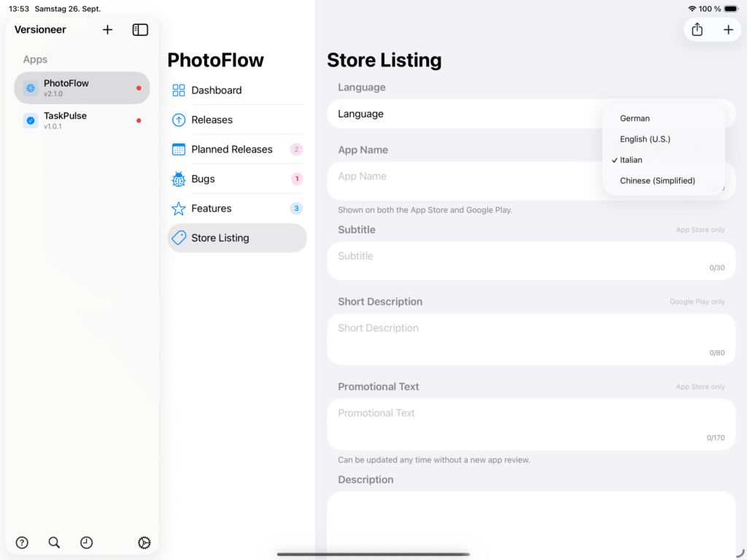Viewport: 747px width, 560px height.
Task: Select English (U.S.) in the language menu
Action: tap(664, 139)
